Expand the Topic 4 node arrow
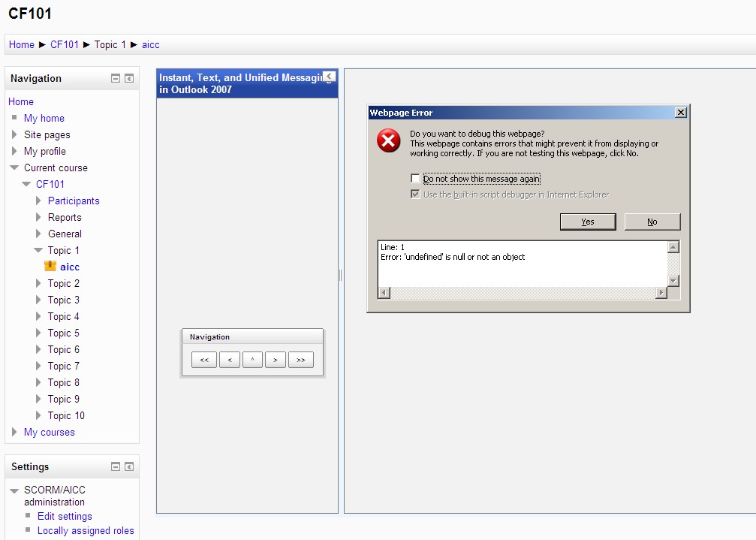The image size is (756, 540). [38, 316]
